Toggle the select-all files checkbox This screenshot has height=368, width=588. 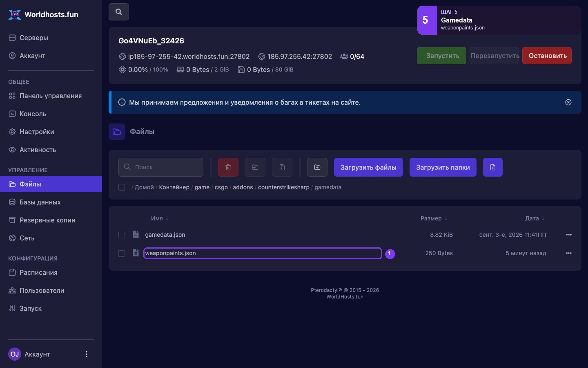(x=122, y=187)
